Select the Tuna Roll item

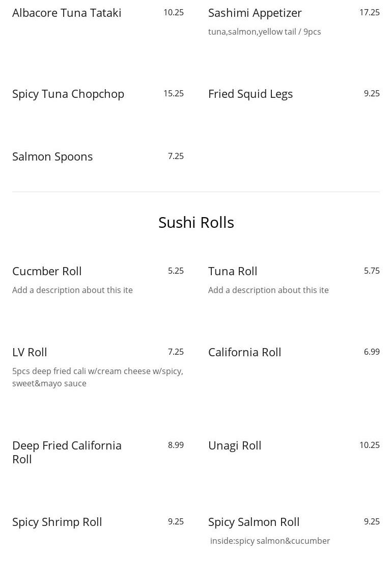pos(233,271)
